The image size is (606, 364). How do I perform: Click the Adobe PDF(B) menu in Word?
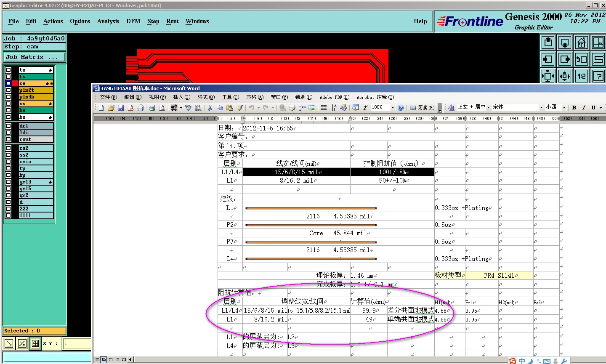[x=335, y=97]
